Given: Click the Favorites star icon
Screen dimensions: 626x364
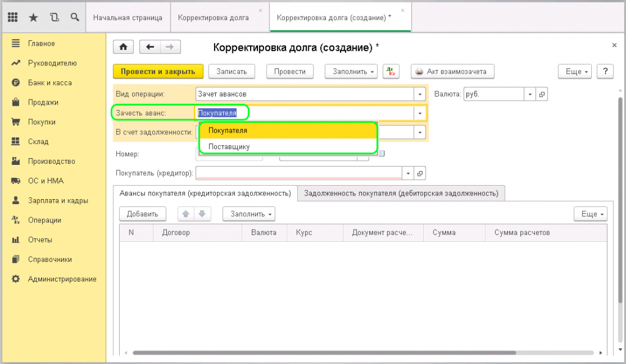Looking at the screenshot, I should [34, 18].
